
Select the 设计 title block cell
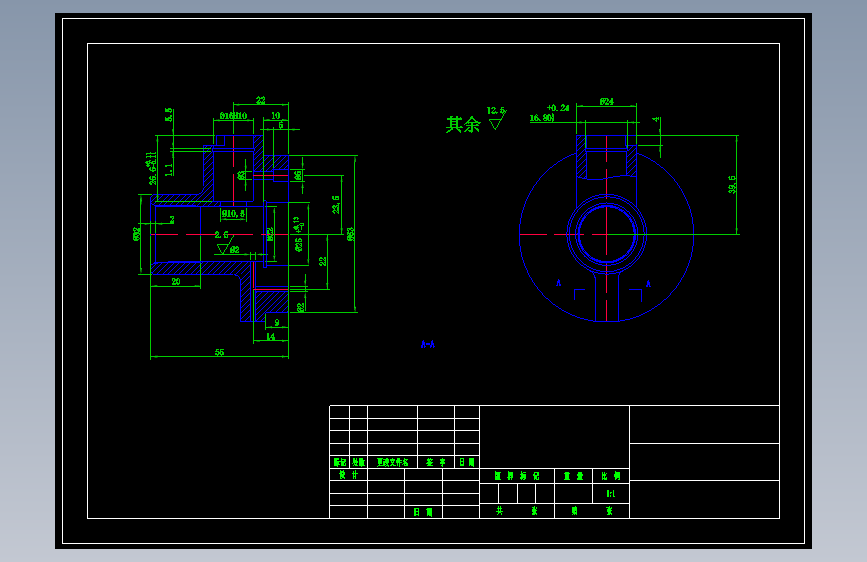[x=348, y=475]
